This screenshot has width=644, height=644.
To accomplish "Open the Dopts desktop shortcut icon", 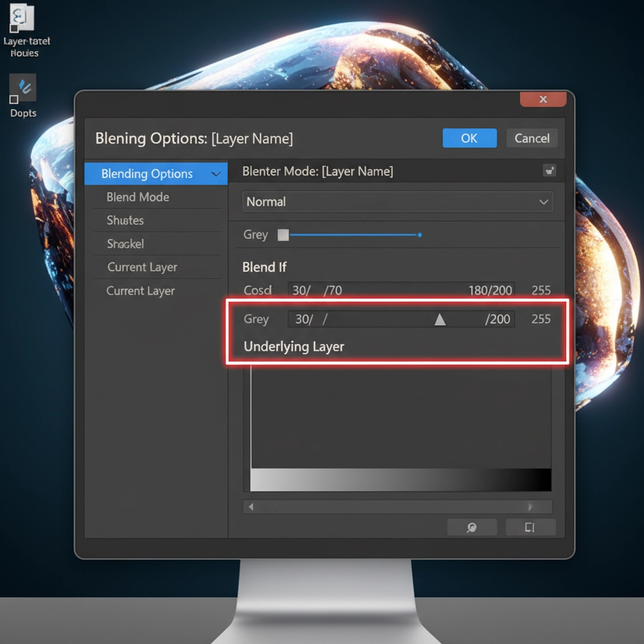I will [23, 87].
